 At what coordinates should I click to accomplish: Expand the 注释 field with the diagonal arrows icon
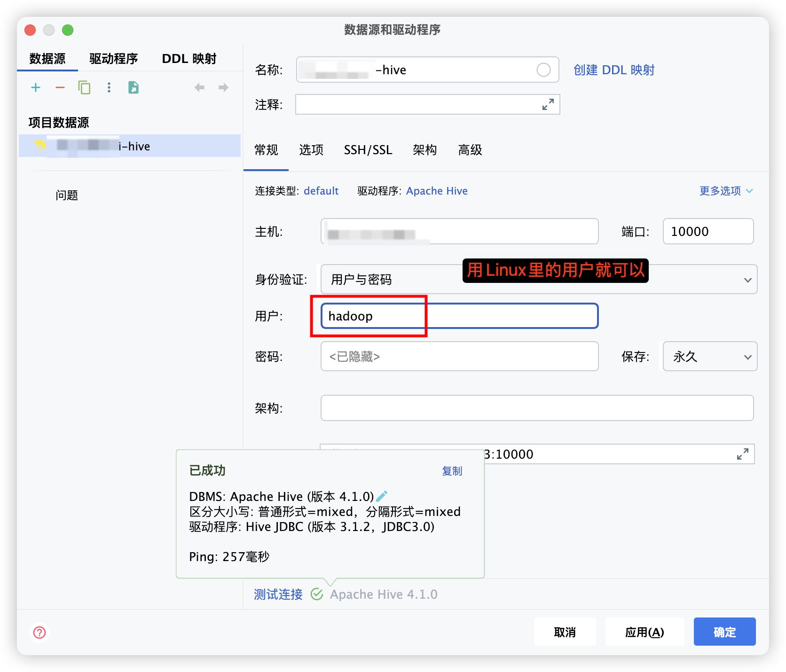click(548, 104)
